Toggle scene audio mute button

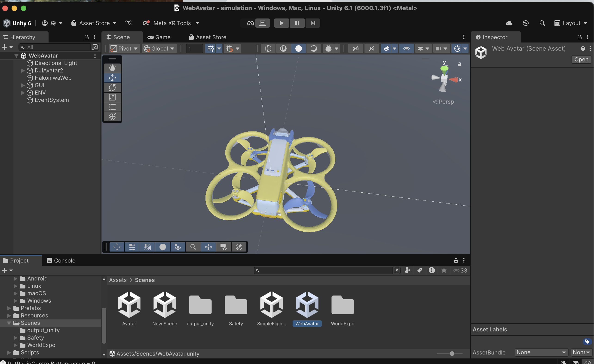coord(371,49)
